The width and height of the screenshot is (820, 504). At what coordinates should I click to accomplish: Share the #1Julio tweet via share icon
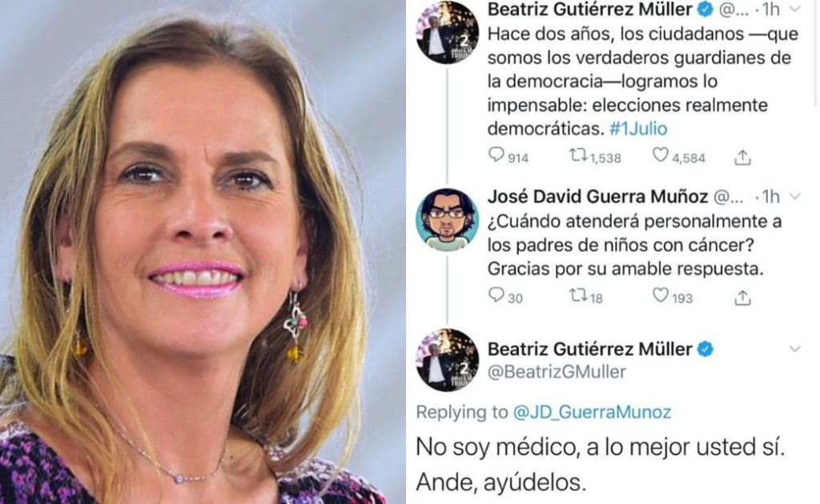pos(742,158)
